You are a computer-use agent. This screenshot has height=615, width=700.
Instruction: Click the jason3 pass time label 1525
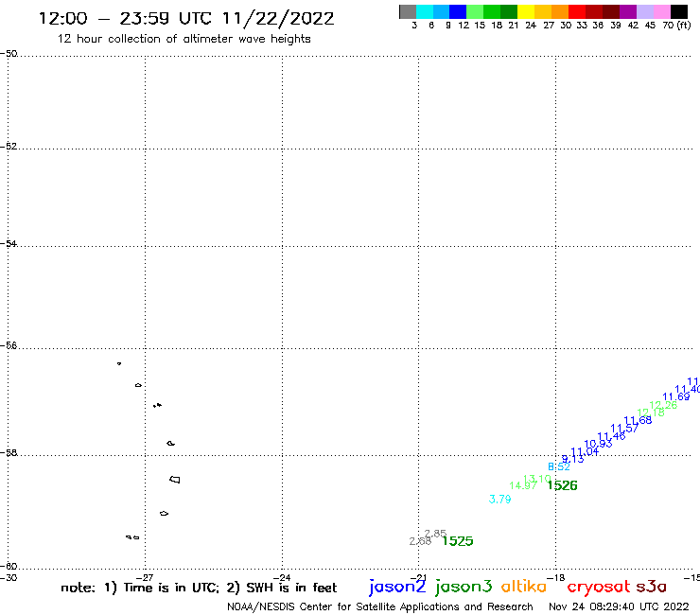click(458, 541)
